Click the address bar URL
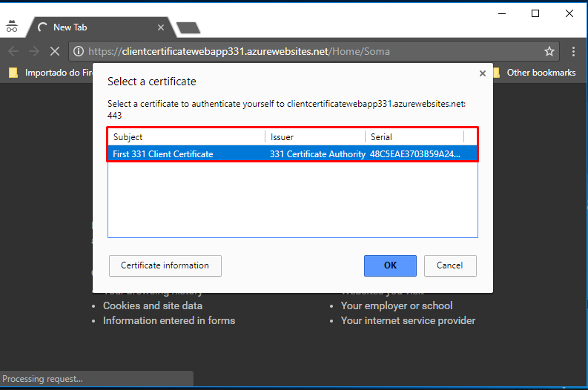 [x=239, y=51]
